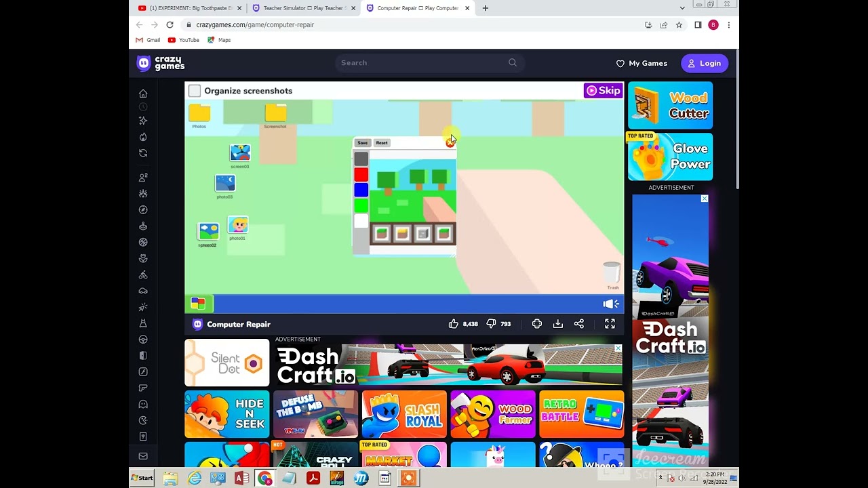868x488 pixels.
Task: Open the compass adventure sidebar icon
Action: [x=143, y=210]
